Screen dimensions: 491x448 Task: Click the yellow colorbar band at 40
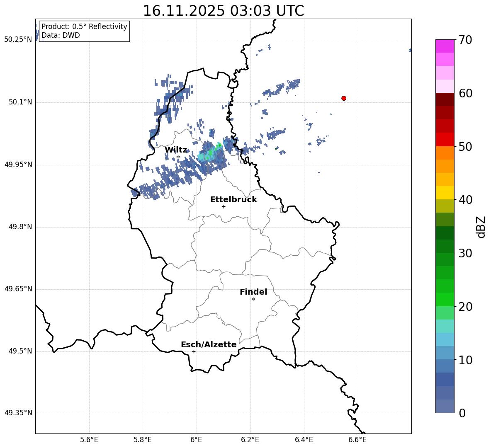click(x=445, y=193)
